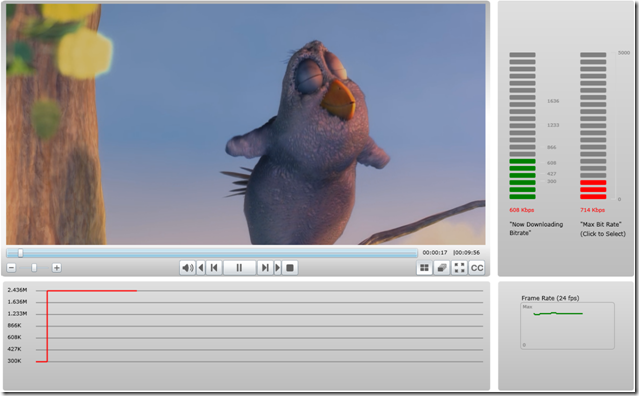The image size is (639, 396).
Task: Click the fast-forward arrow button
Action: click(278, 268)
